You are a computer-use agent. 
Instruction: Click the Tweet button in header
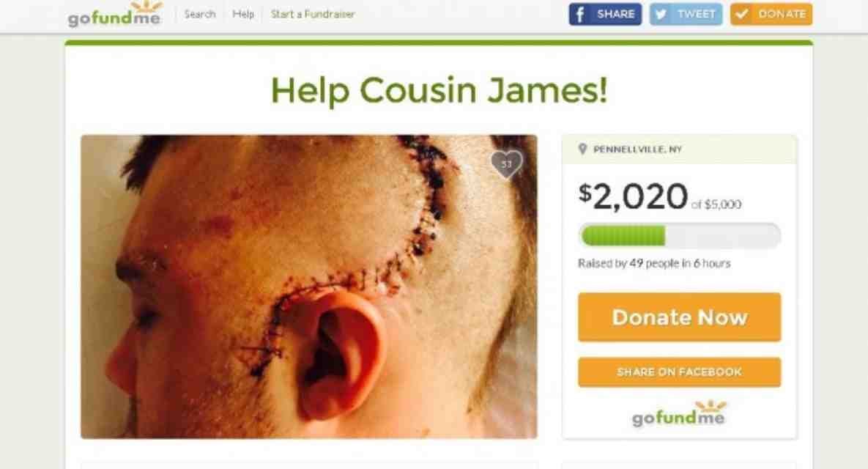[686, 15]
